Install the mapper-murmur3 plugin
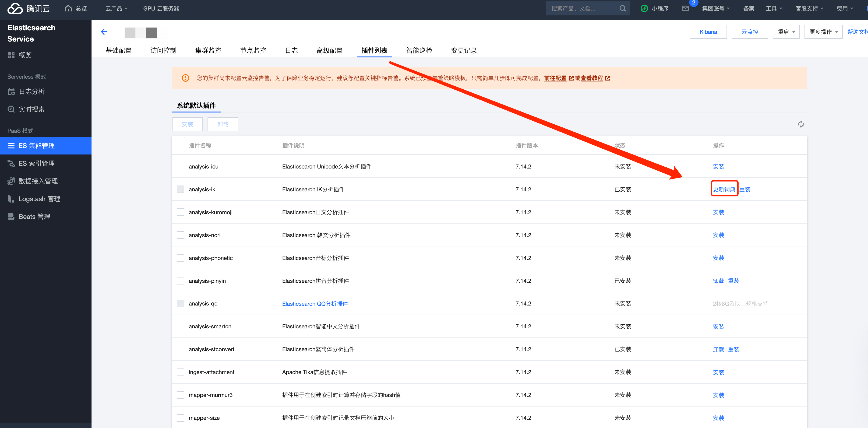This screenshot has height=428, width=868. tap(718, 395)
